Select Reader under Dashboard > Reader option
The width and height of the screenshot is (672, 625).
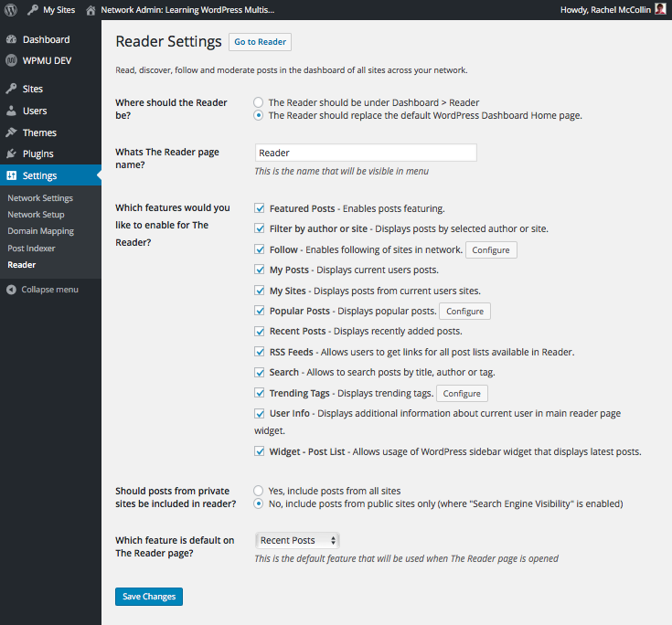[258, 102]
